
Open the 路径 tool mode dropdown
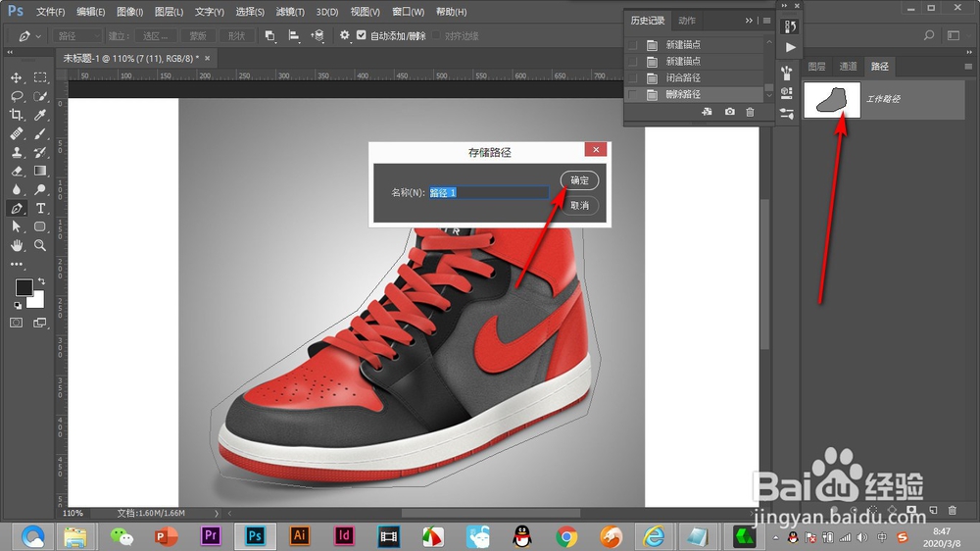(77, 35)
